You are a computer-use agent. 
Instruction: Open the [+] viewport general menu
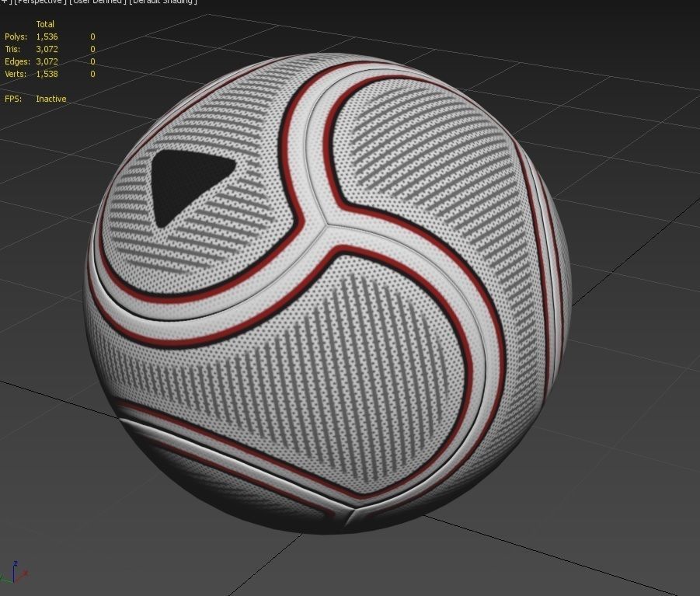pos(5,2)
